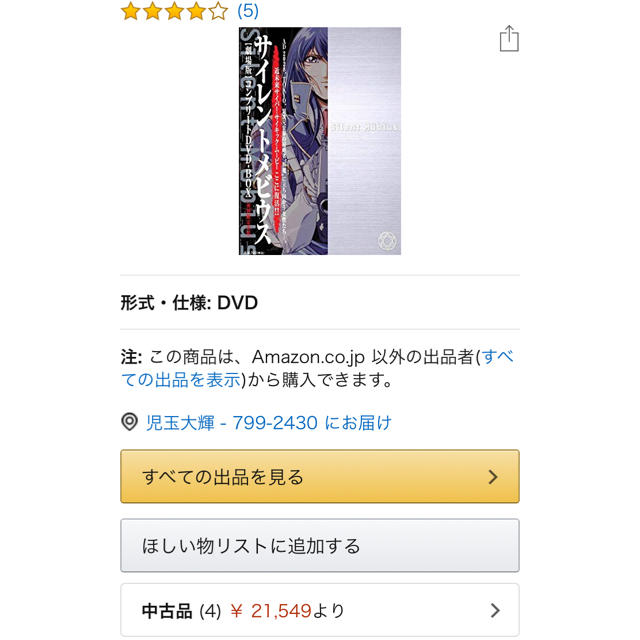Click the empty fifth rating star
640x640 pixels.
[218, 11]
